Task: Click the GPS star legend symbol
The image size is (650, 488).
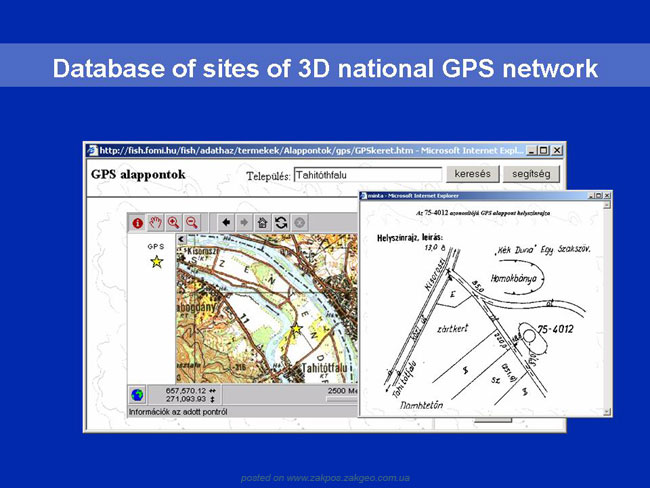Action: point(157,262)
